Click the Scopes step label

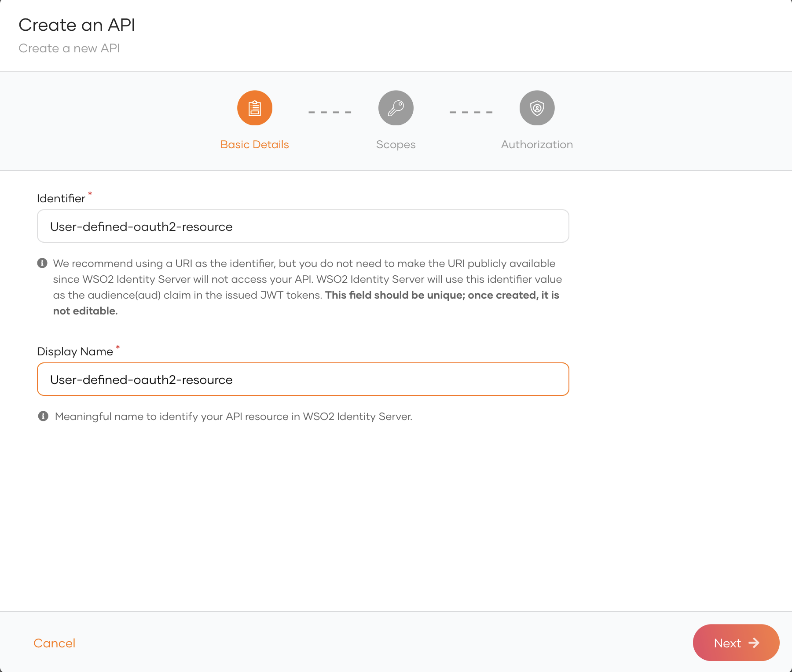click(396, 145)
